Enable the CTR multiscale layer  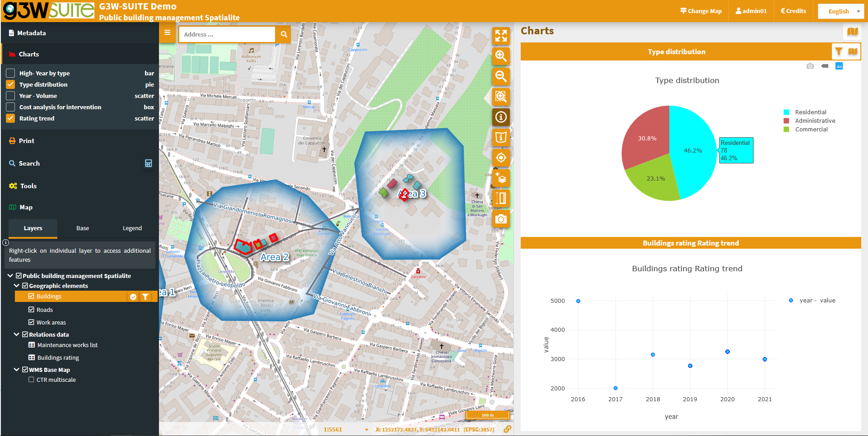[31, 380]
